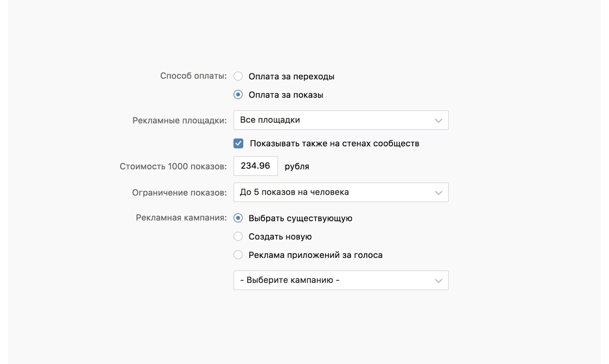The image size is (609, 364).
Task: Toggle the community walls display checkbox
Action: coord(238,144)
